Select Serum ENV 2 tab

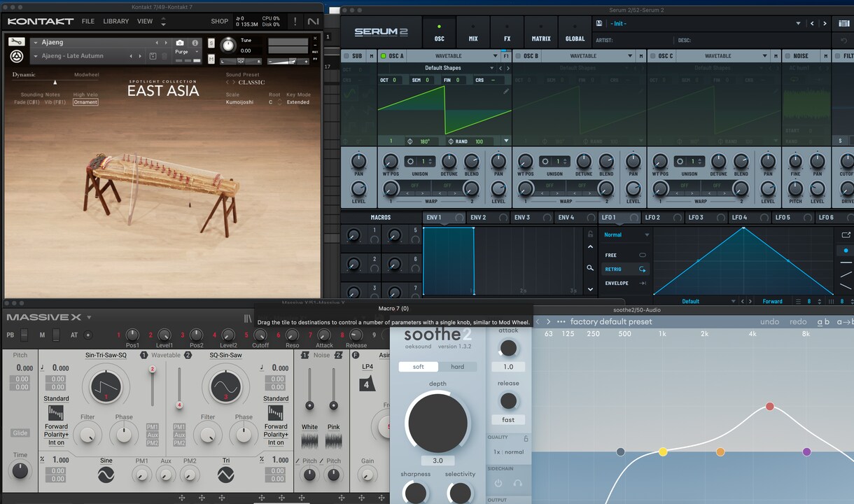[x=486, y=218]
